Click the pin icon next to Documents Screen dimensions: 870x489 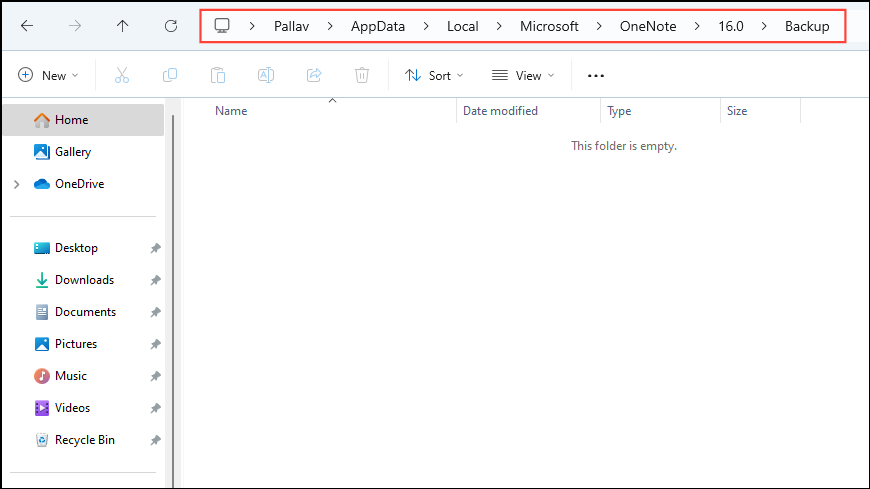coord(155,312)
